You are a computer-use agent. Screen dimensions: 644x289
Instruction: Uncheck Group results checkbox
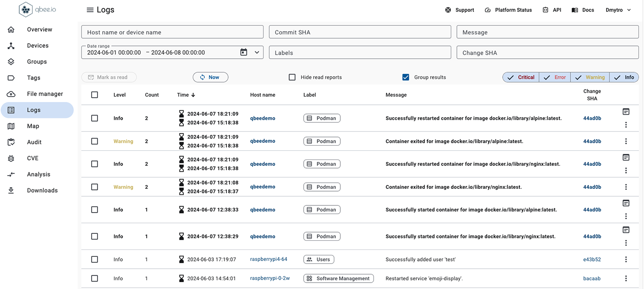406,77
